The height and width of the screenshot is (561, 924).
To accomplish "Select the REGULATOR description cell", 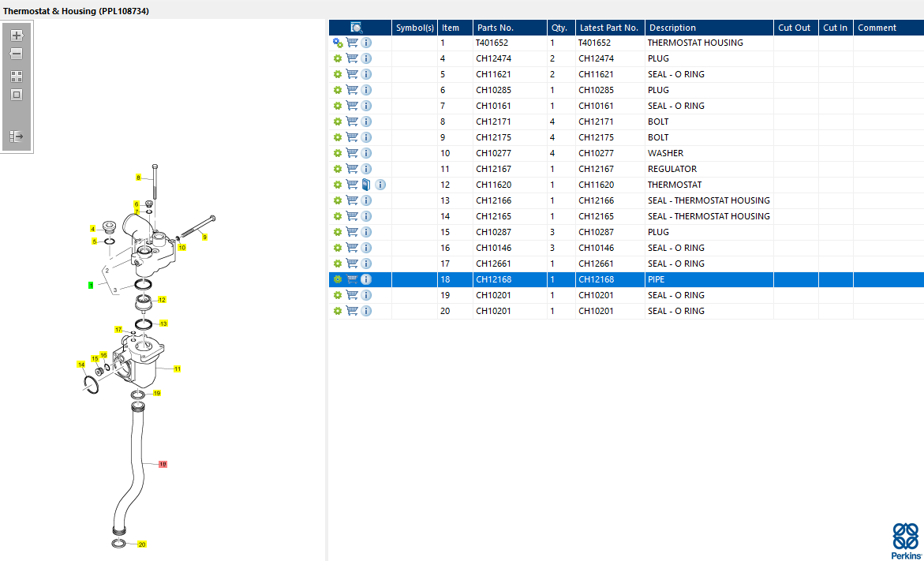I will [709, 169].
